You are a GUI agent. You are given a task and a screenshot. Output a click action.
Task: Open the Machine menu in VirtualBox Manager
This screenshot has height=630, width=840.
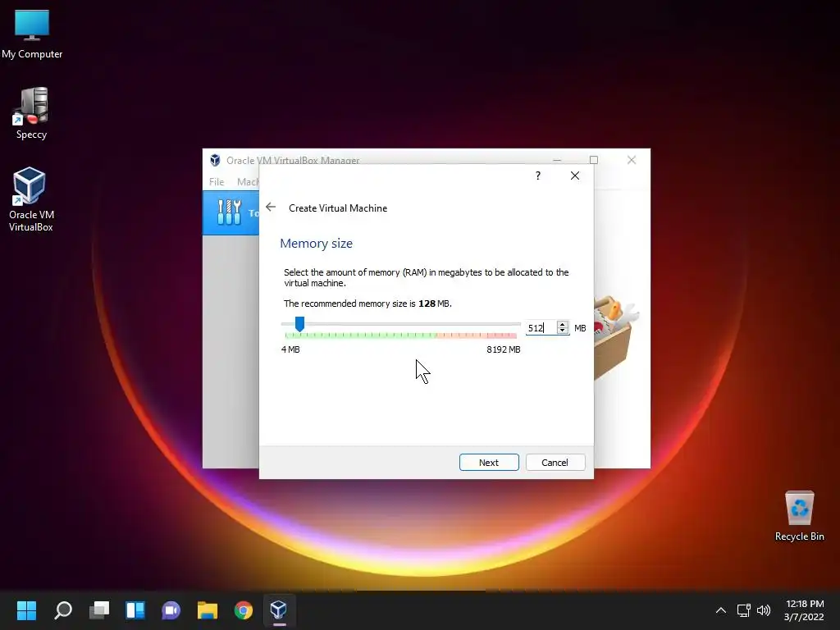coord(248,182)
